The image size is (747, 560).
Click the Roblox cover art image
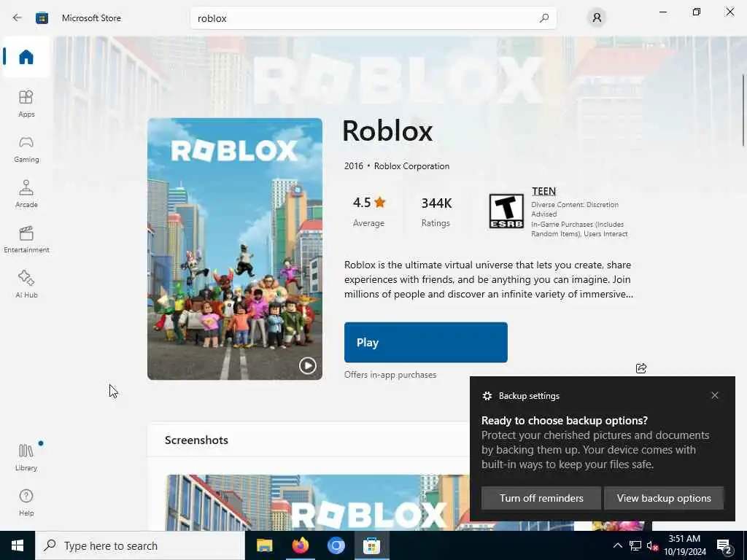[235, 249]
